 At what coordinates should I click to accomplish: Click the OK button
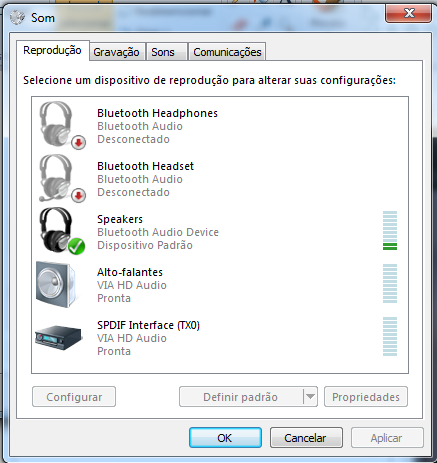(x=225, y=438)
